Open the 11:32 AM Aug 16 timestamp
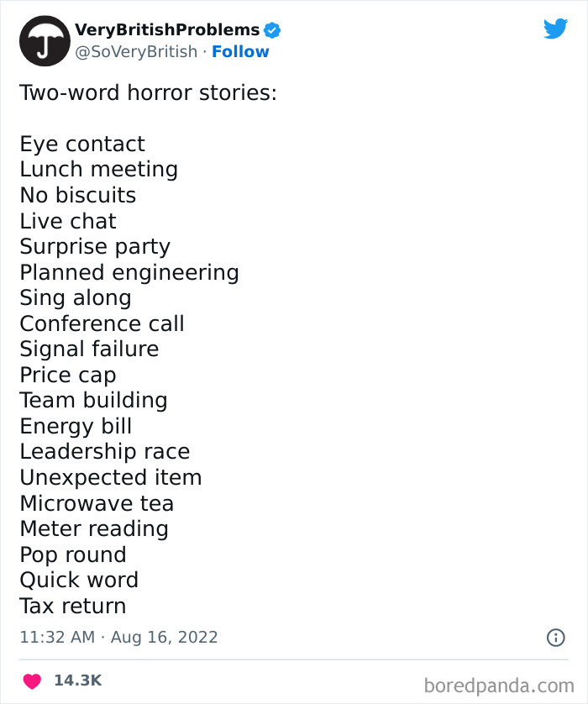588x704 pixels. pos(118,638)
